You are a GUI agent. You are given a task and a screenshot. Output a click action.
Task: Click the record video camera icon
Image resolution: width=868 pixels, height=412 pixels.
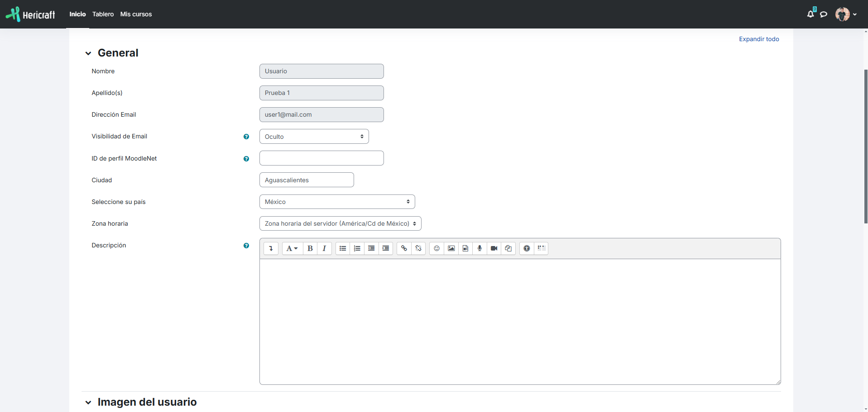494,248
